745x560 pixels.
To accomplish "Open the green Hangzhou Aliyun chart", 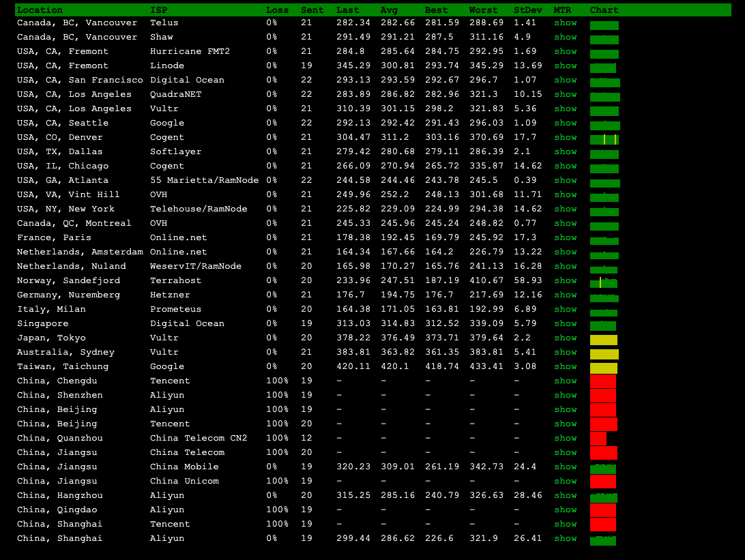I will [603, 497].
